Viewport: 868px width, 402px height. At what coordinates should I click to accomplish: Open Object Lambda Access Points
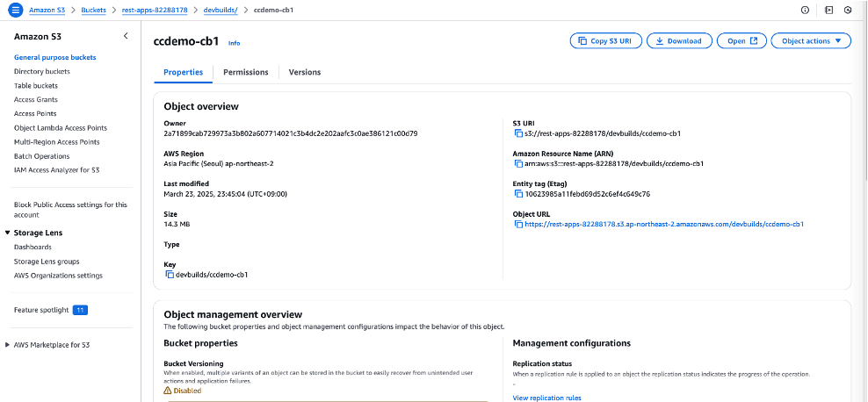[x=61, y=128]
